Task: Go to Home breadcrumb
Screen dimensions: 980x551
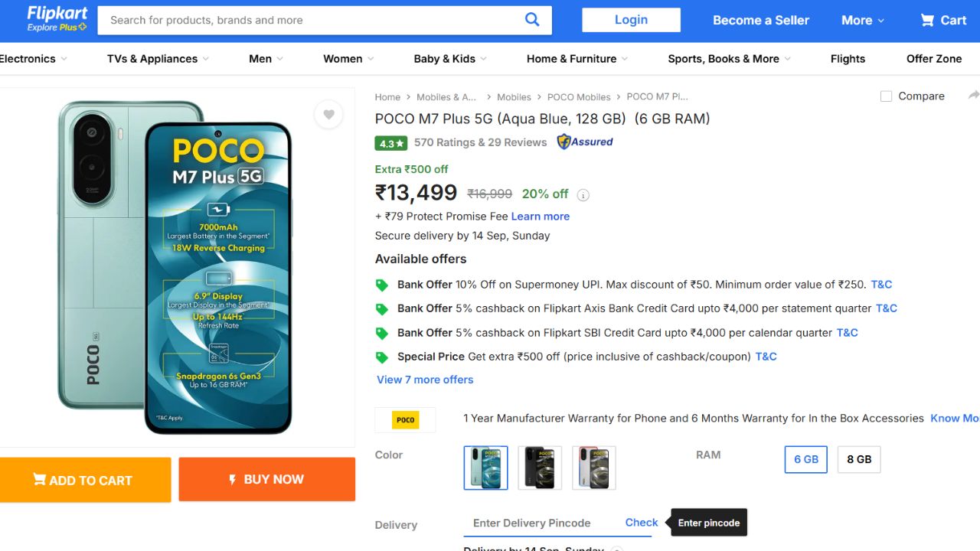Action: tap(387, 97)
